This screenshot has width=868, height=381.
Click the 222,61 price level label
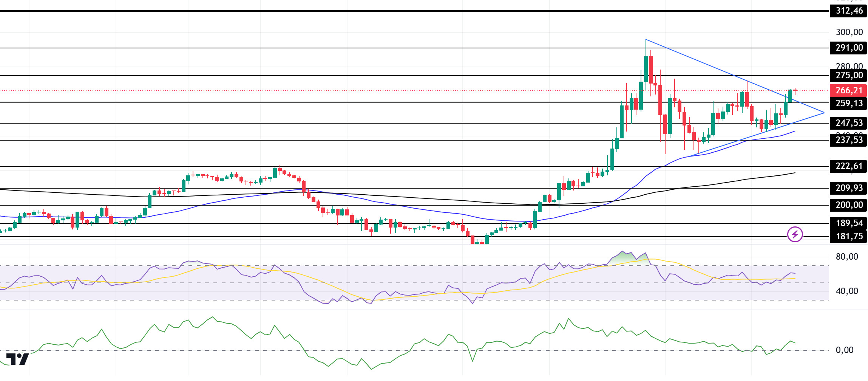pyautogui.click(x=848, y=166)
